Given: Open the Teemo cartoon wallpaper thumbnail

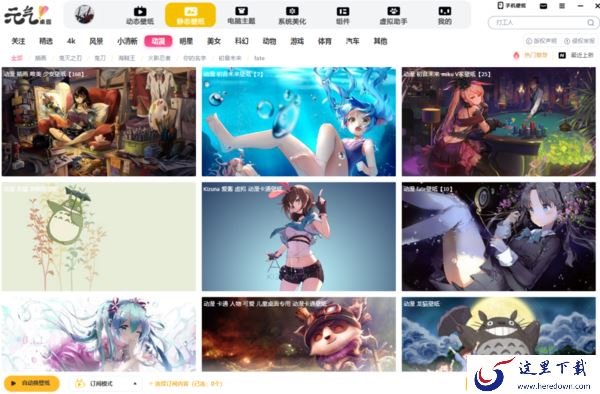Looking at the screenshot, I should [299, 334].
